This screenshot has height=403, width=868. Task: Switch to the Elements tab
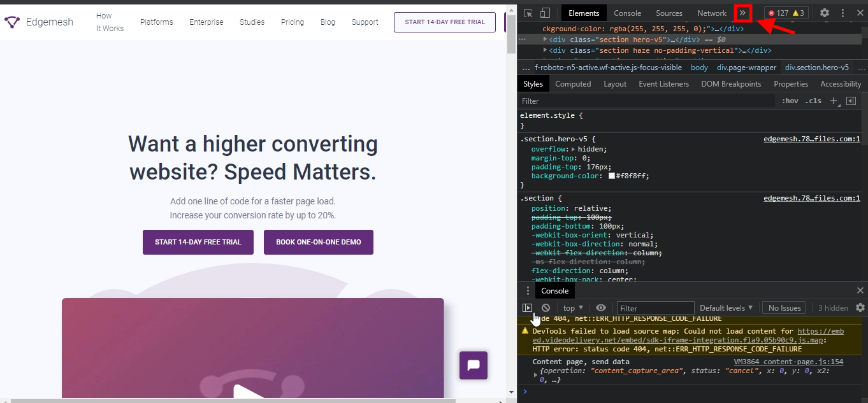tap(584, 13)
